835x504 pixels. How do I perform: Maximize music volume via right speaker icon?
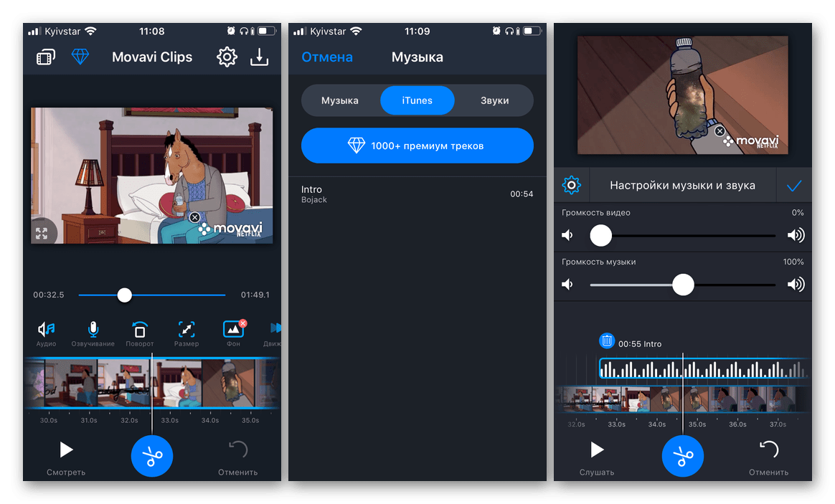[x=796, y=284]
